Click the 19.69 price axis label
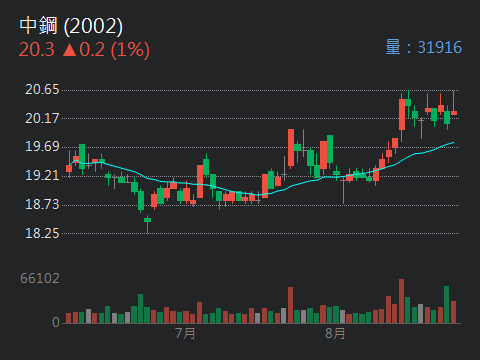 42,146
